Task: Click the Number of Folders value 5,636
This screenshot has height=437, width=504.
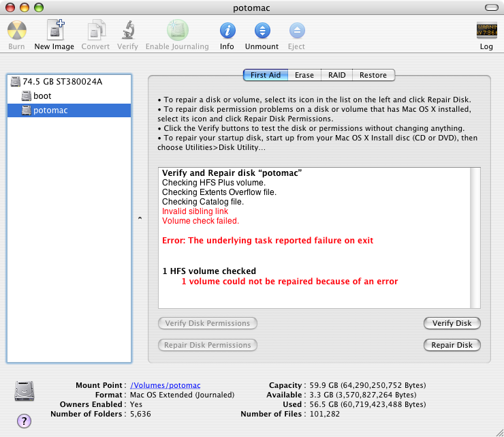Action: 140,414
